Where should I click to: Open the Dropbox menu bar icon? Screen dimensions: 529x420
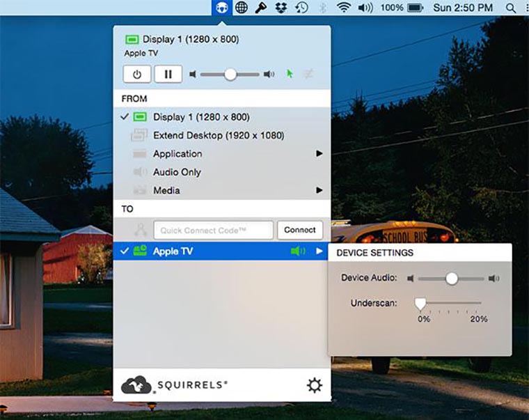[282, 8]
